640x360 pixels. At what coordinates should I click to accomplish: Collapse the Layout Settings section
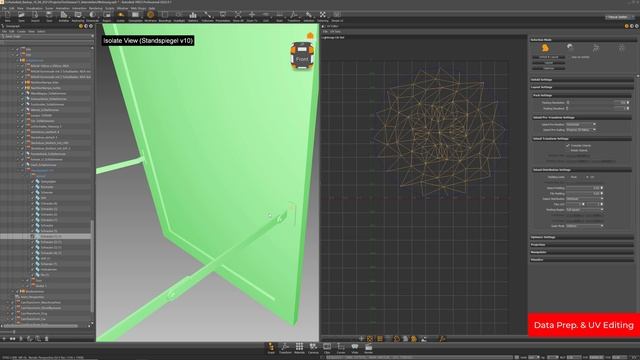(582, 87)
